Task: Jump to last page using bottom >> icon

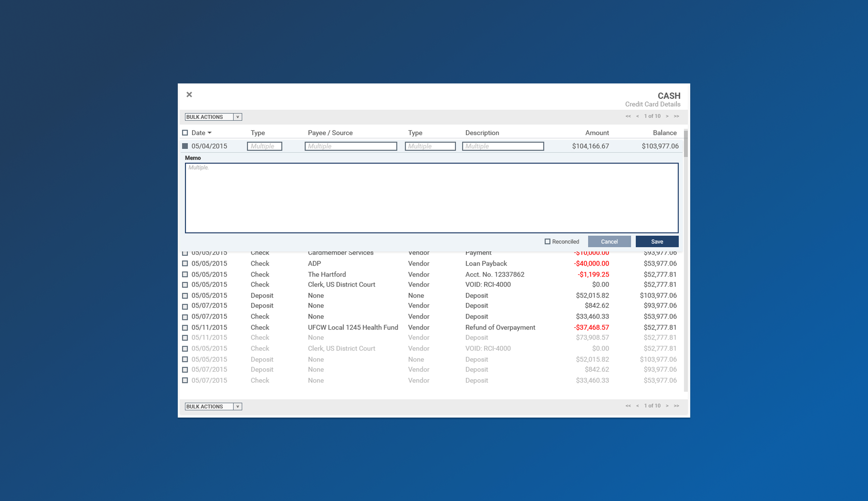Action: [676, 406]
